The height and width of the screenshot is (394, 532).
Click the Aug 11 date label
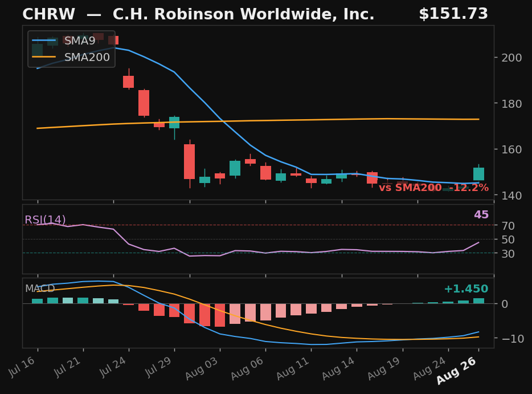coord(293,368)
